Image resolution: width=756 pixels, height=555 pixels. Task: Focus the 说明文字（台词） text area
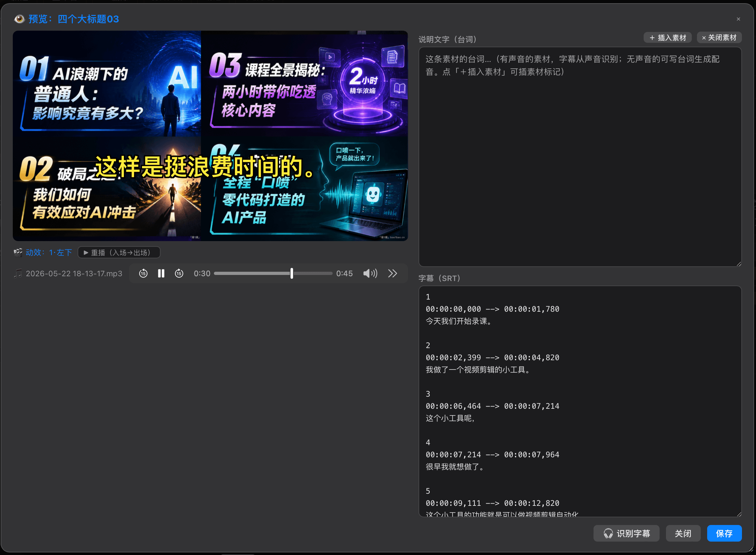point(580,157)
